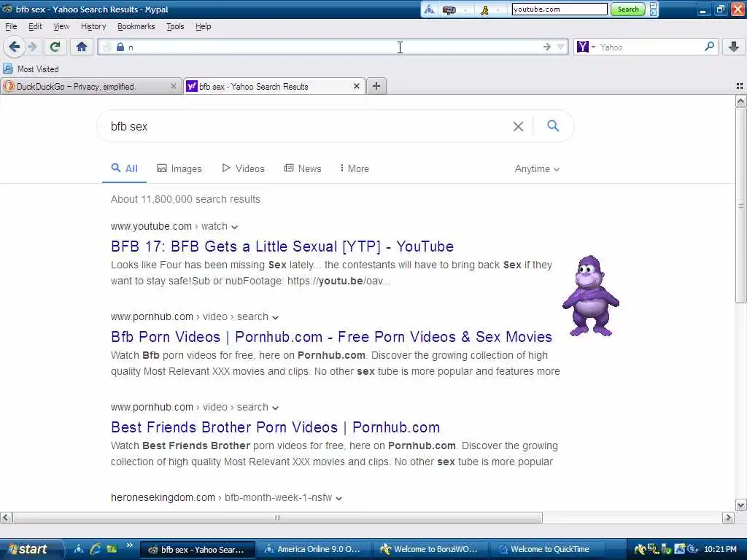747x560 pixels.
Task: Click the horizontal scrollbar left arrow
Action: click(6, 518)
